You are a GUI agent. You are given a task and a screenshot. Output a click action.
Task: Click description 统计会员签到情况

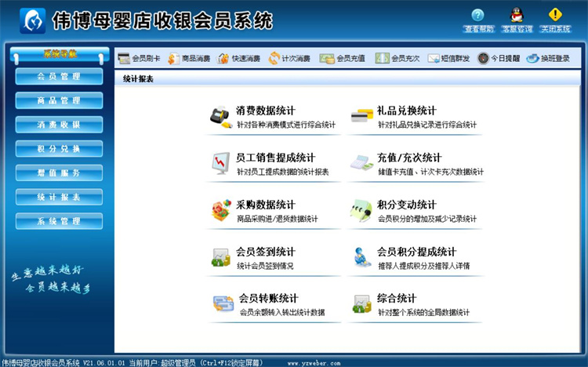[265, 266]
